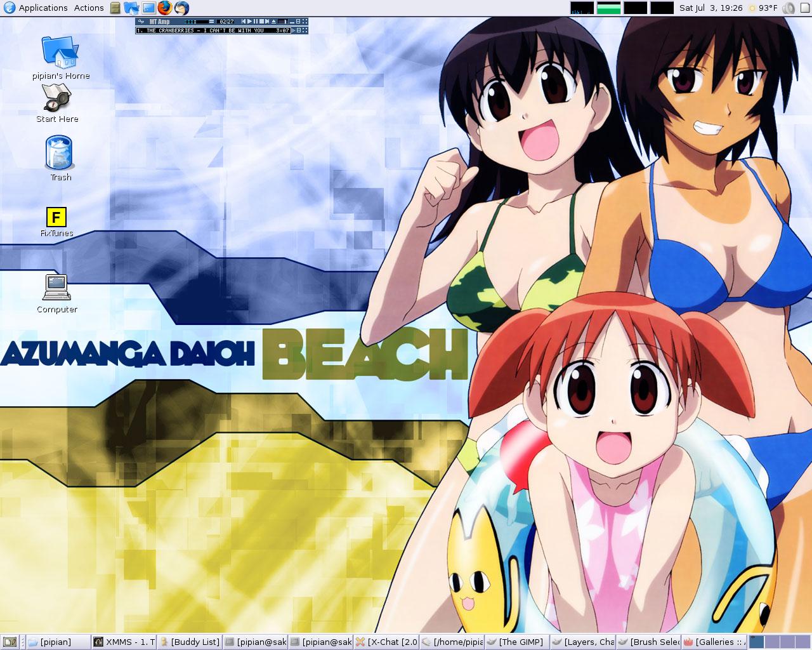Launch Thunderbird from the top panel
The image size is (812, 650).
point(181,8)
